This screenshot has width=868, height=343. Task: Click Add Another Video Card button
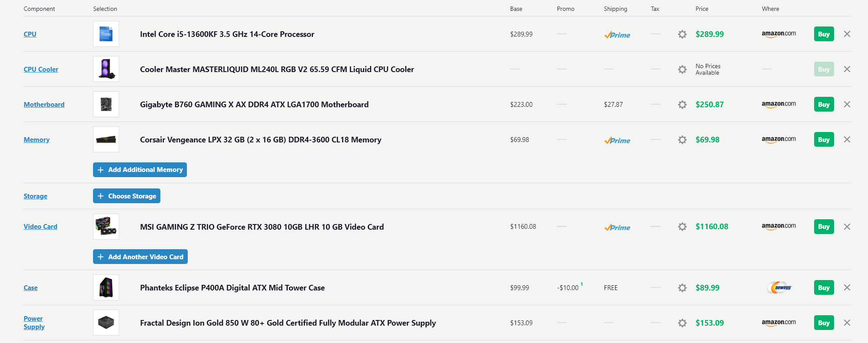pos(140,257)
